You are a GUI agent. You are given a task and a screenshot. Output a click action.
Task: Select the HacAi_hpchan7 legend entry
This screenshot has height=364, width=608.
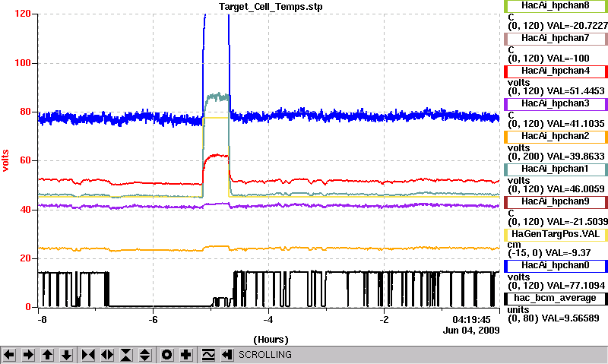pos(556,39)
